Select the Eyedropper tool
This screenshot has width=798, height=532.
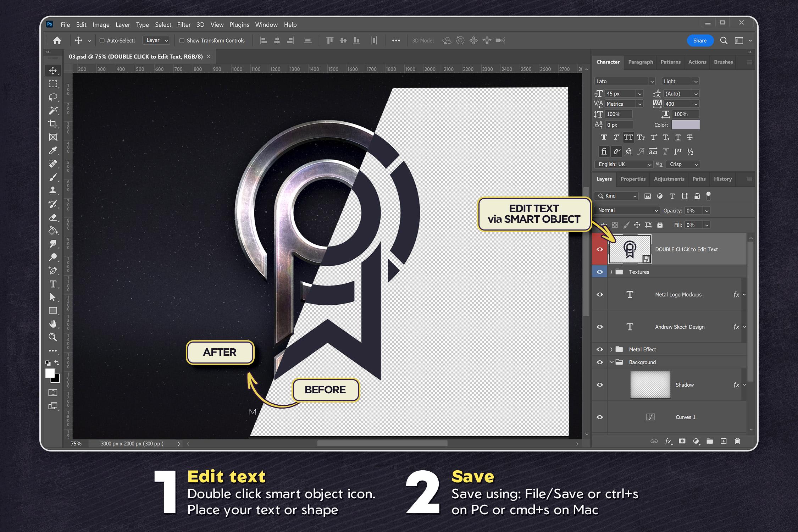(53, 150)
